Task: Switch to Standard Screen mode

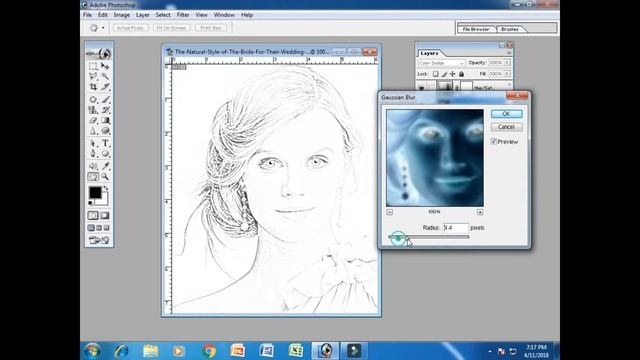Action: click(x=91, y=228)
